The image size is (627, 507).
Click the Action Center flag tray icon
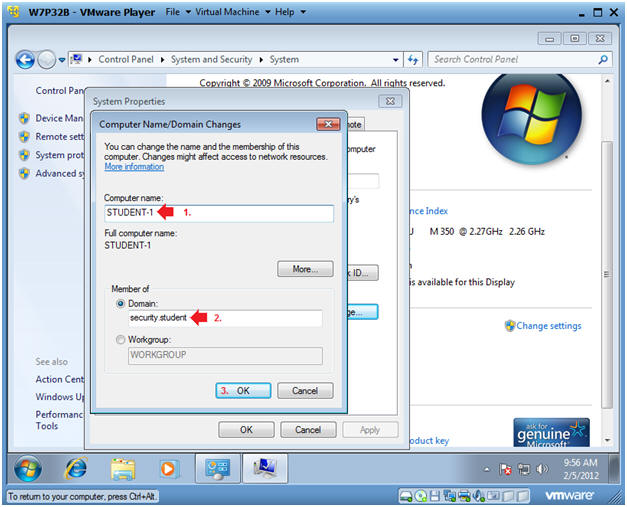(505, 469)
